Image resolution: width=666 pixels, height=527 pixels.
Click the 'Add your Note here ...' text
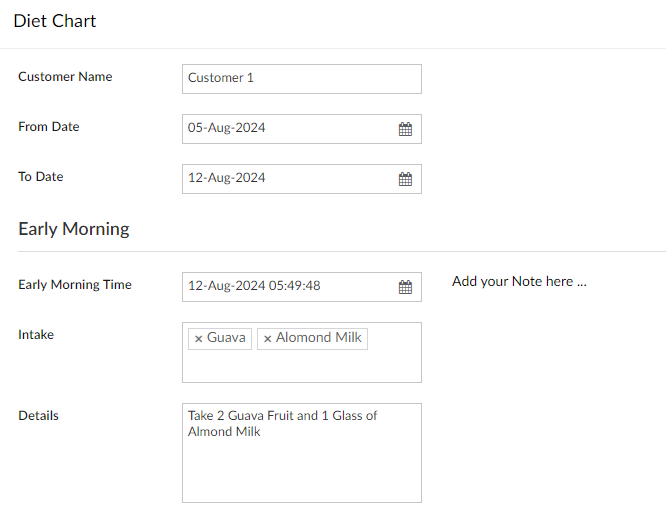pos(519,282)
